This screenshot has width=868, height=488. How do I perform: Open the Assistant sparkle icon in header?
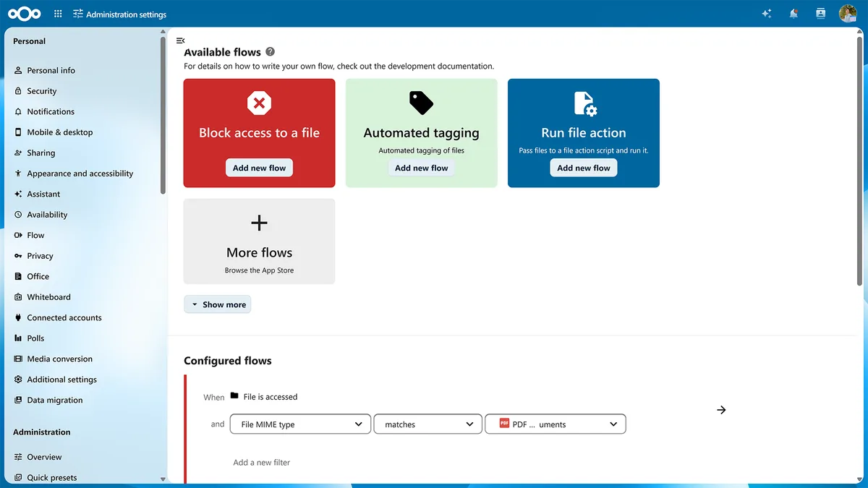tap(767, 14)
